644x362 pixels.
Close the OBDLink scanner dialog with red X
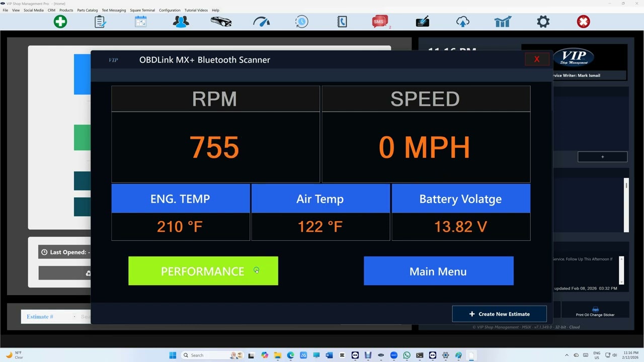pos(537,59)
